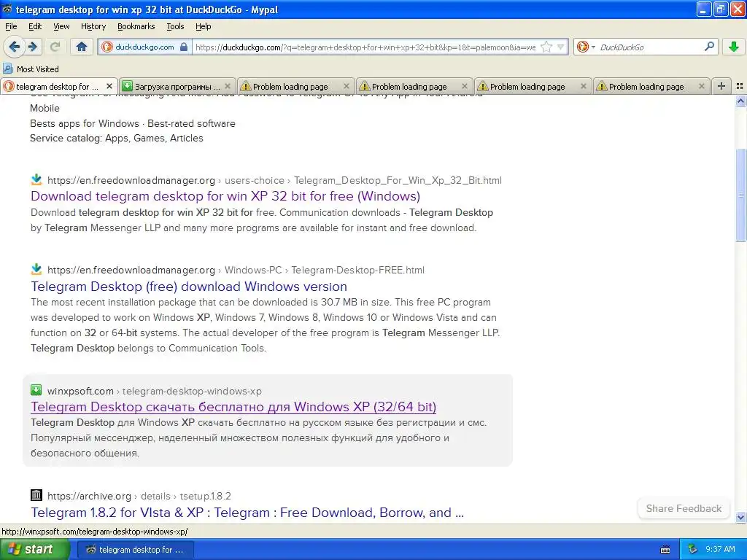747x560 pixels.
Task: Open the URL history dropdown arrow
Action: 561,47
